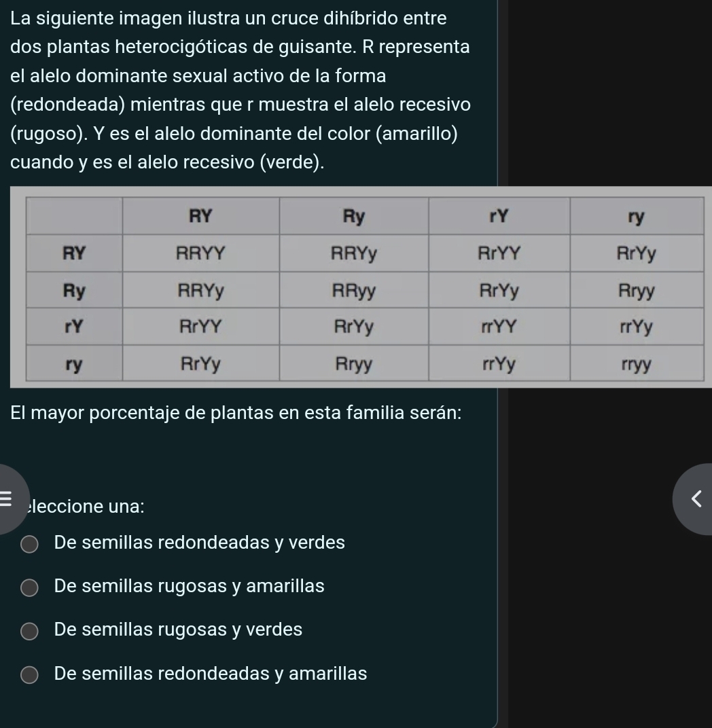The image size is (712, 728).
Task: Select the rrYY table cell
Action: tap(499, 328)
